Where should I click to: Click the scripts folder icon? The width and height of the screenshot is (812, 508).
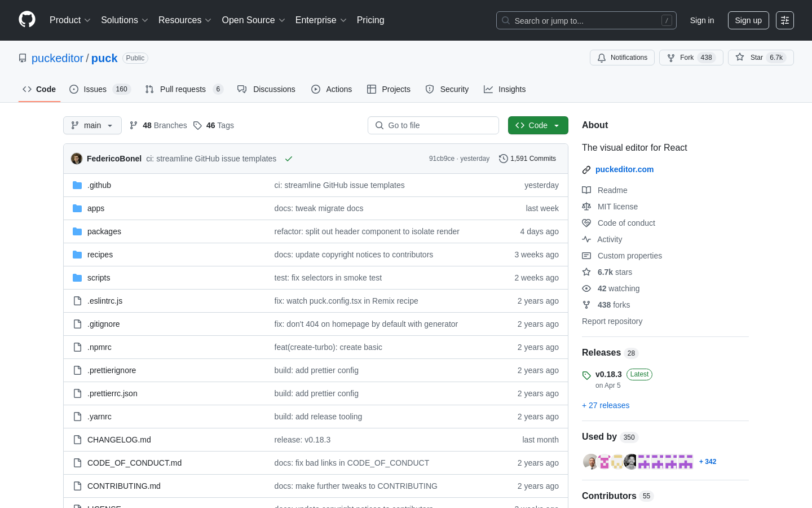tap(77, 278)
